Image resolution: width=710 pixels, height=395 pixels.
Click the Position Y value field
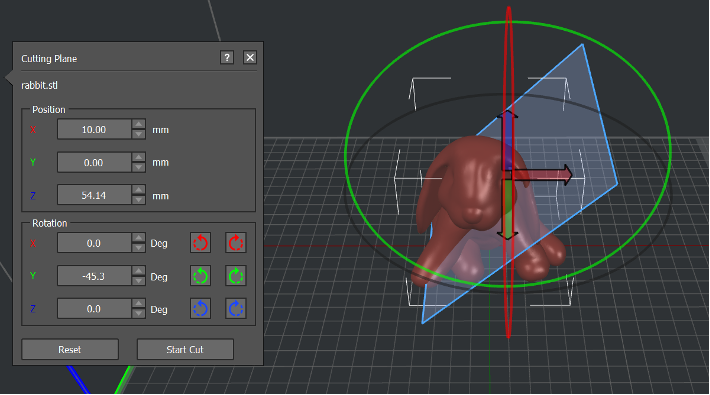94,162
